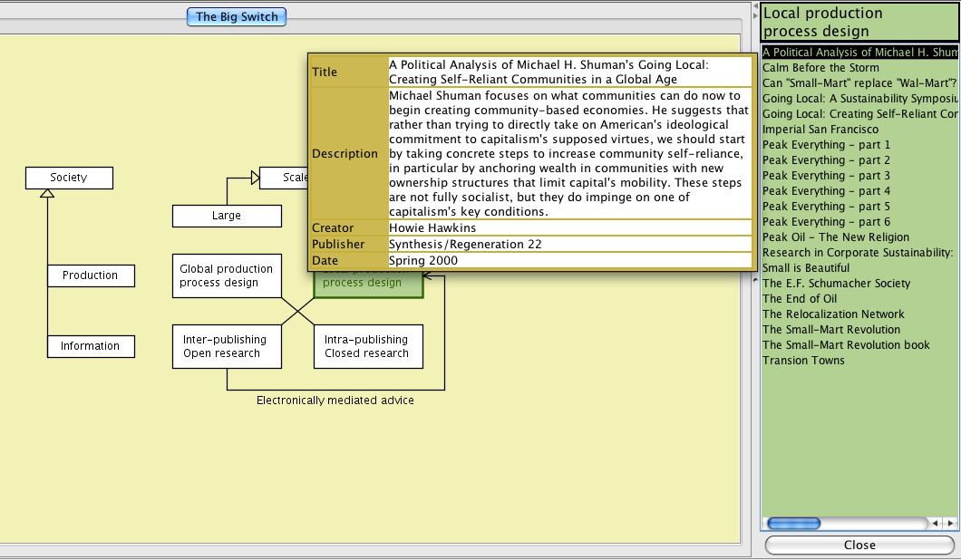
Task: Click the Society concept box
Action: pyautogui.click(x=69, y=178)
